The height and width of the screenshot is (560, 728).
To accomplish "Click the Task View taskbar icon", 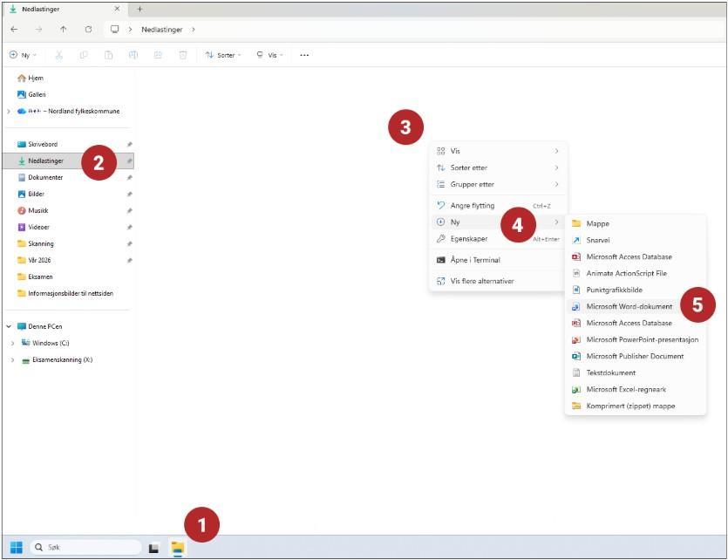I will point(154,548).
